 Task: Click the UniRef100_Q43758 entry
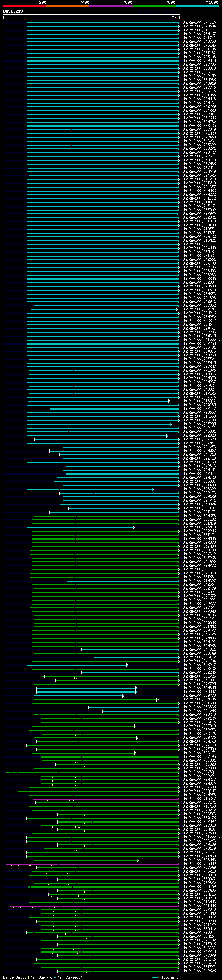pyautogui.click(x=199, y=41)
